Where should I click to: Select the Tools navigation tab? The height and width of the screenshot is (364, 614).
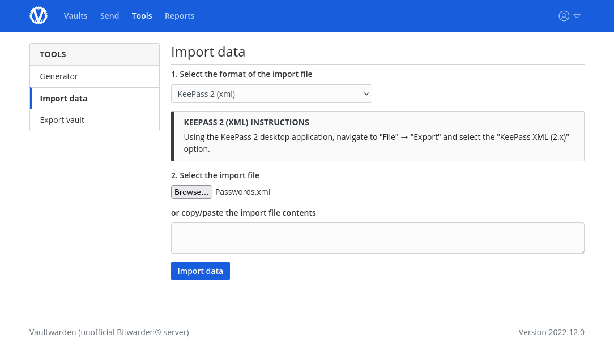click(x=142, y=16)
